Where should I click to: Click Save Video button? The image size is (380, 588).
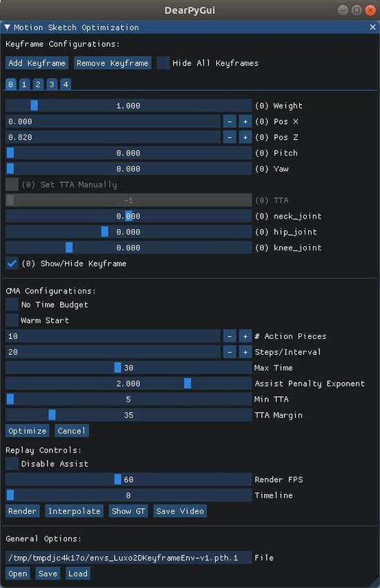[180, 511]
